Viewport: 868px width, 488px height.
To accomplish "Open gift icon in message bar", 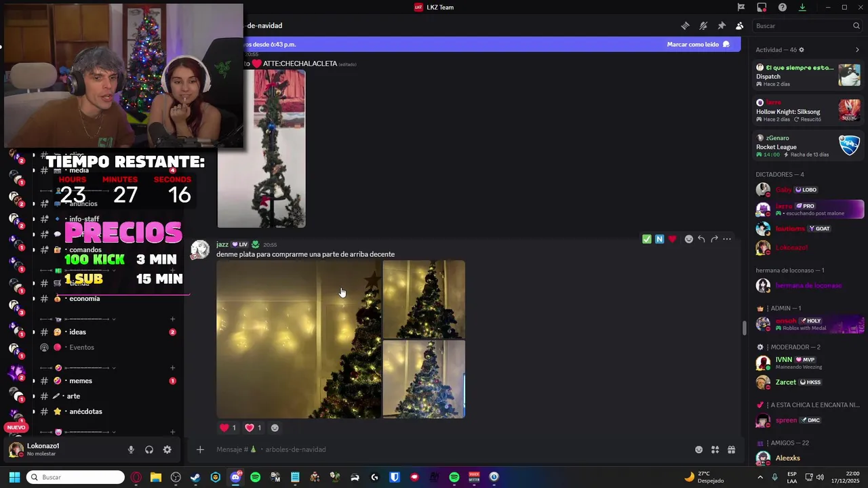I will pyautogui.click(x=731, y=449).
